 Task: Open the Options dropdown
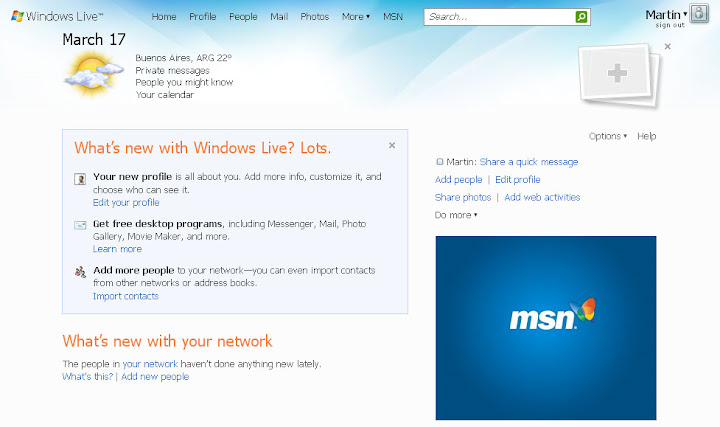click(608, 136)
